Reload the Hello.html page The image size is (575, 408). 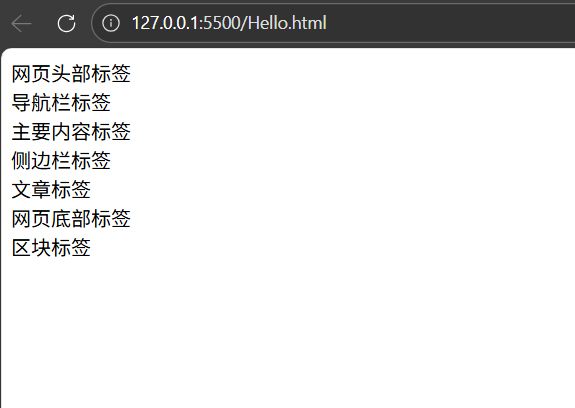coord(66,23)
